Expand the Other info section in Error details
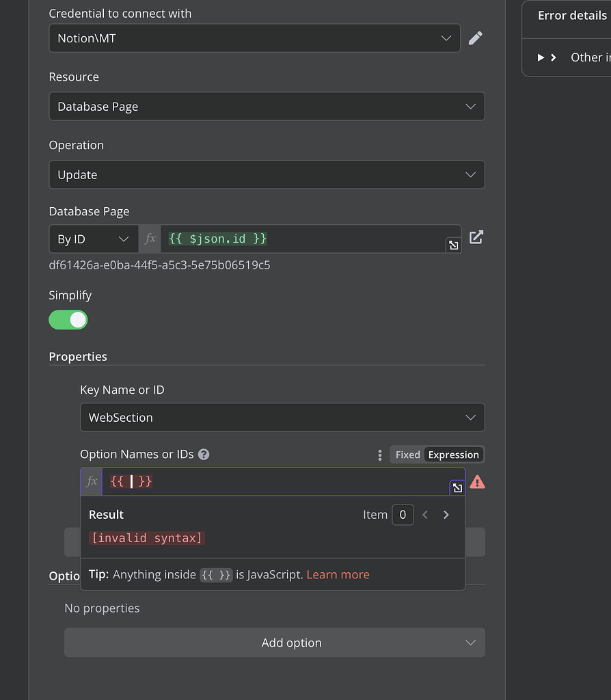 [x=542, y=57]
